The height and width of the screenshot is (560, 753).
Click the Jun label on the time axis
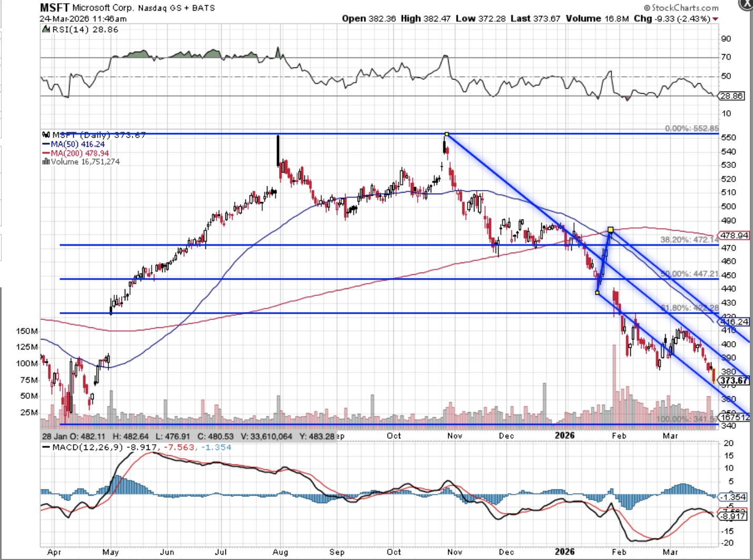point(167,552)
